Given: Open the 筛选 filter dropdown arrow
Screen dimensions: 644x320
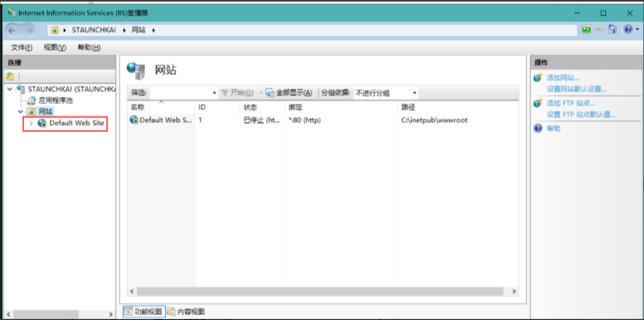Looking at the screenshot, I should pyautogui.click(x=214, y=93).
